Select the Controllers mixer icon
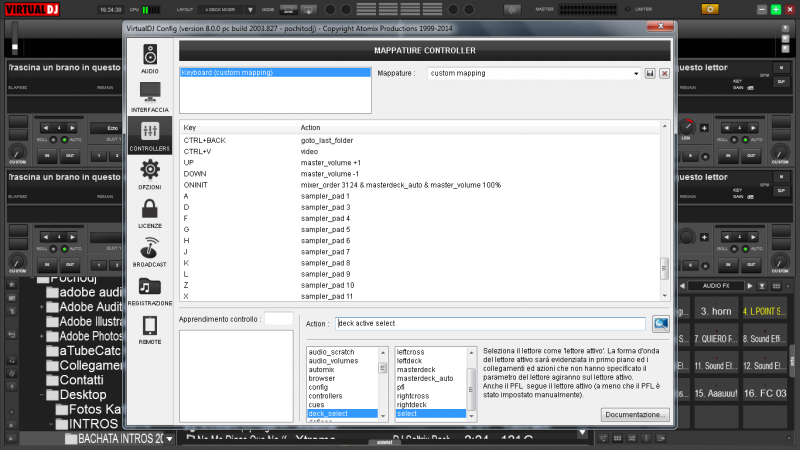This screenshot has width=800, height=450. (x=150, y=135)
